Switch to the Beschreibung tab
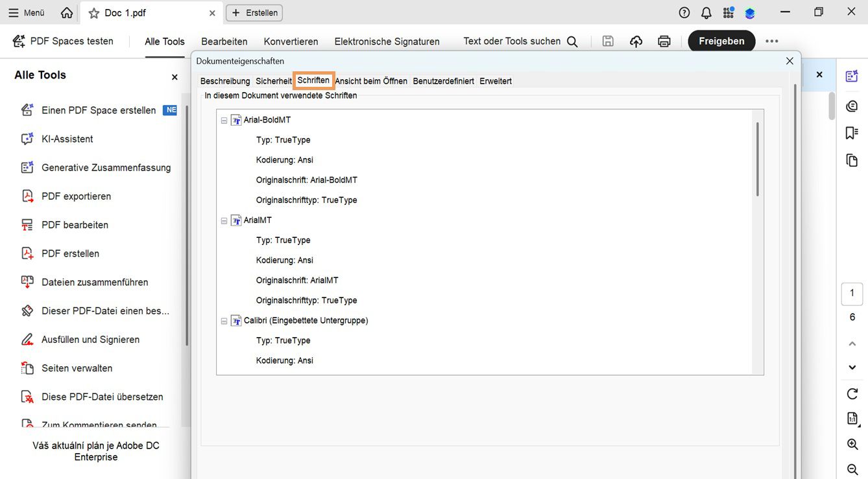Viewport: 868px width, 479px height. click(x=225, y=81)
